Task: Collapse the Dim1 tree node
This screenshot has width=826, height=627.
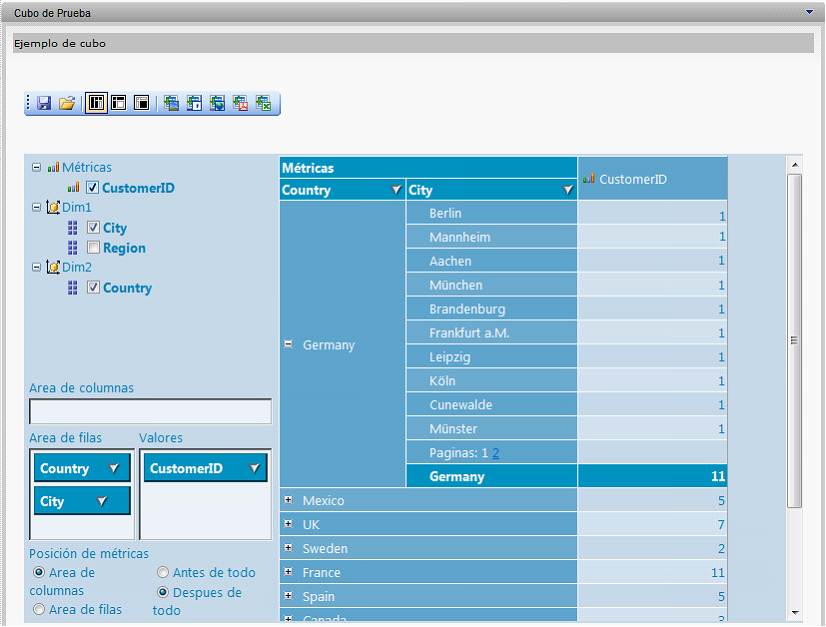Action: coord(37,207)
